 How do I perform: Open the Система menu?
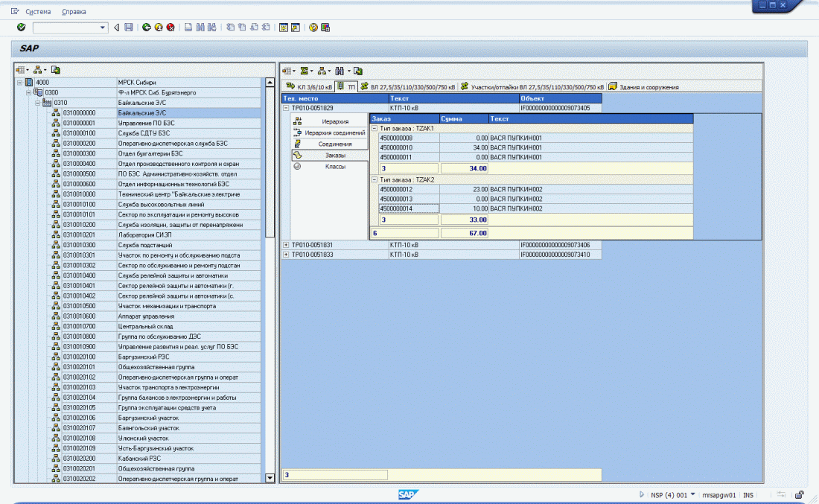(x=38, y=11)
